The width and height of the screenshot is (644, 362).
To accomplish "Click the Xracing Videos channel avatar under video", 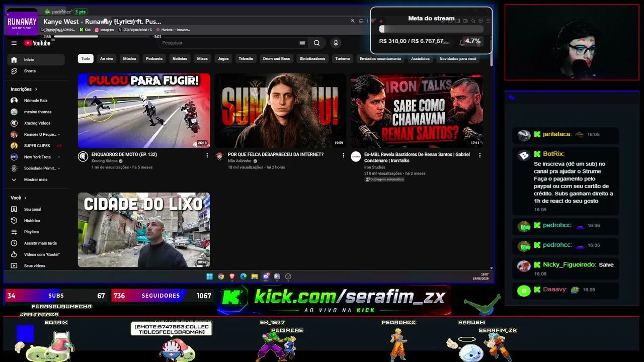I will pyautogui.click(x=83, y=156).
